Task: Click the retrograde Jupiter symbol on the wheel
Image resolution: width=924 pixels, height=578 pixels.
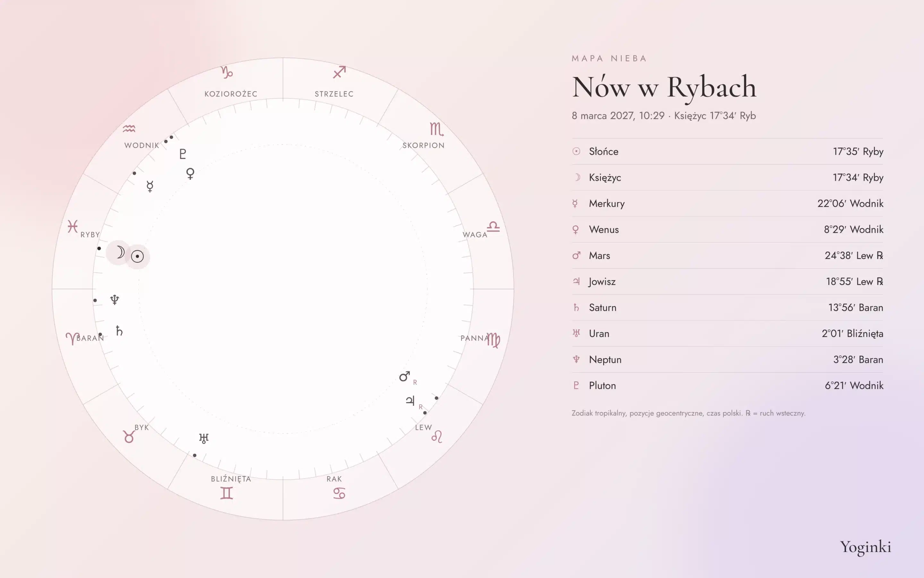Action: coord(410,401)
